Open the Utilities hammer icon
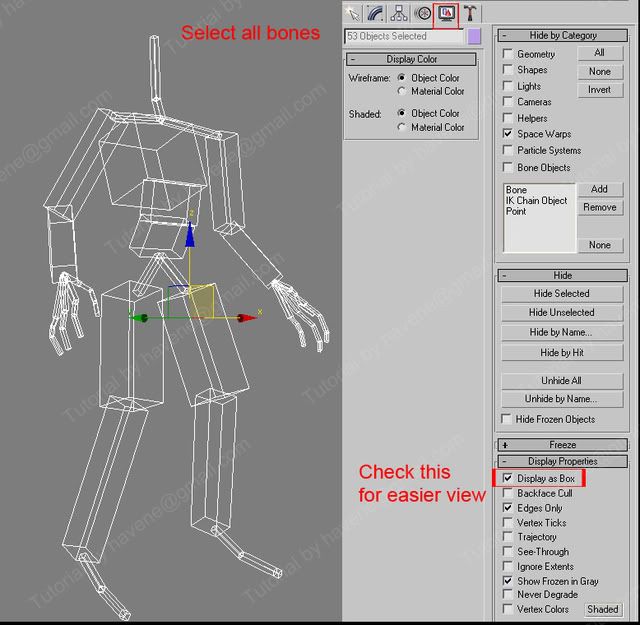The width and height of the screenshot is (640, 625). pos(469,13)
